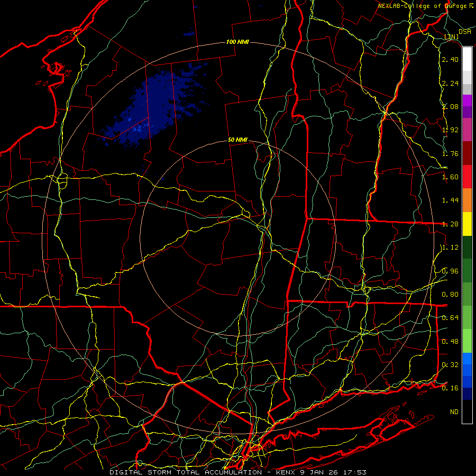
Task: Pick the dark maroon legend swatch
Action: [467, 153]
